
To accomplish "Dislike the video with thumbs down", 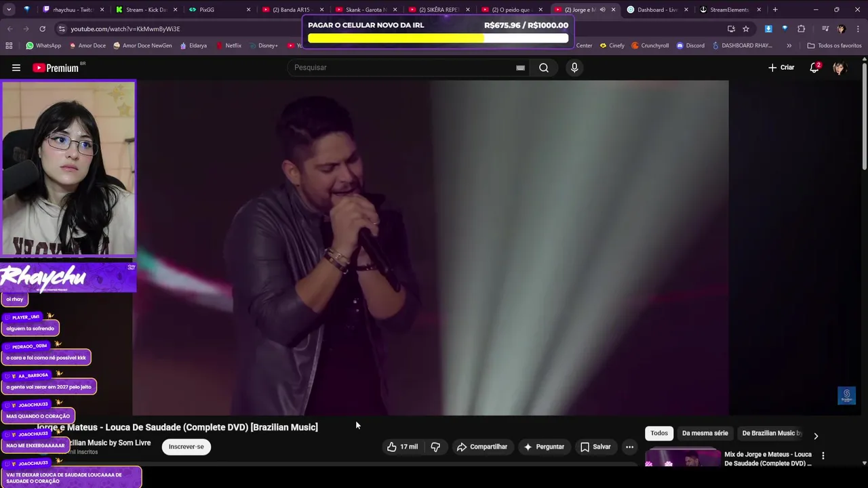I will tap(435, 447).
